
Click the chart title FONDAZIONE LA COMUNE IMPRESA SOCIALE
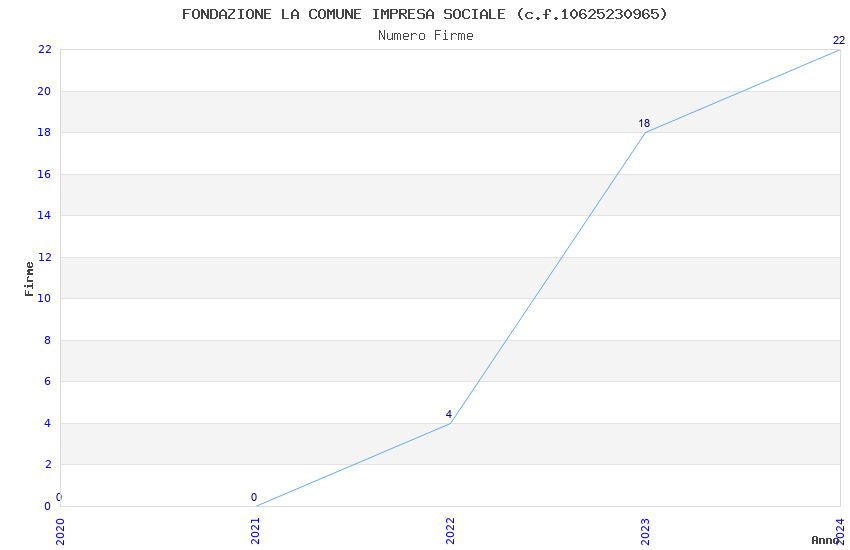424,14
